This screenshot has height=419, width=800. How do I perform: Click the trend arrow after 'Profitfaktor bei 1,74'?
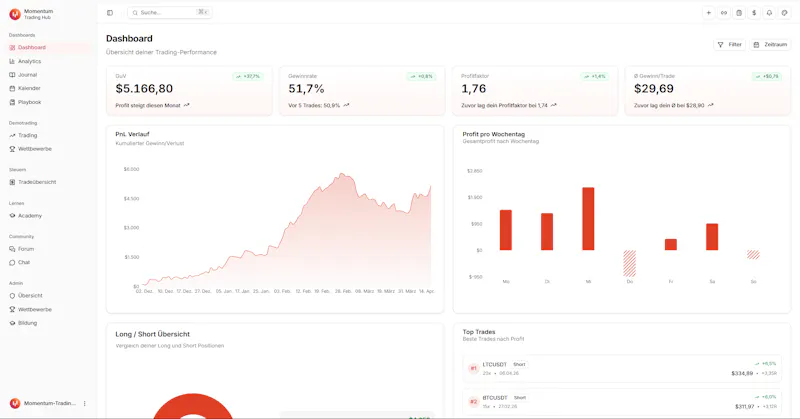(x=554, y=105)
